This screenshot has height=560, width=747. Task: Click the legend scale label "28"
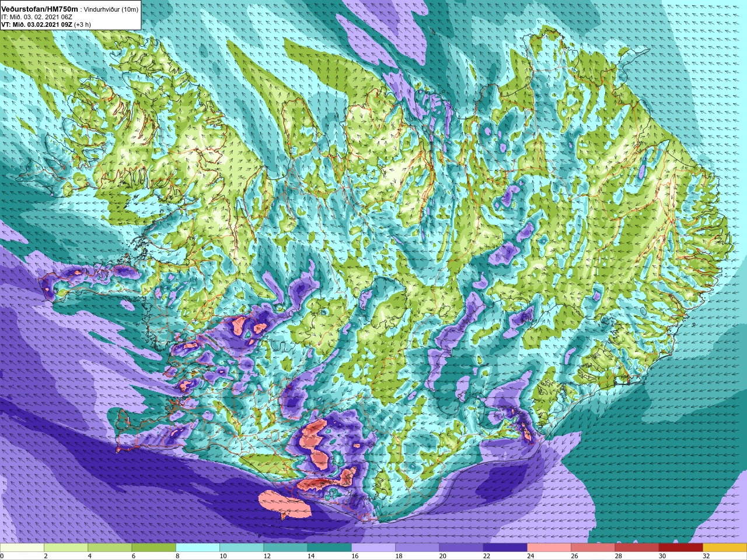619,556
